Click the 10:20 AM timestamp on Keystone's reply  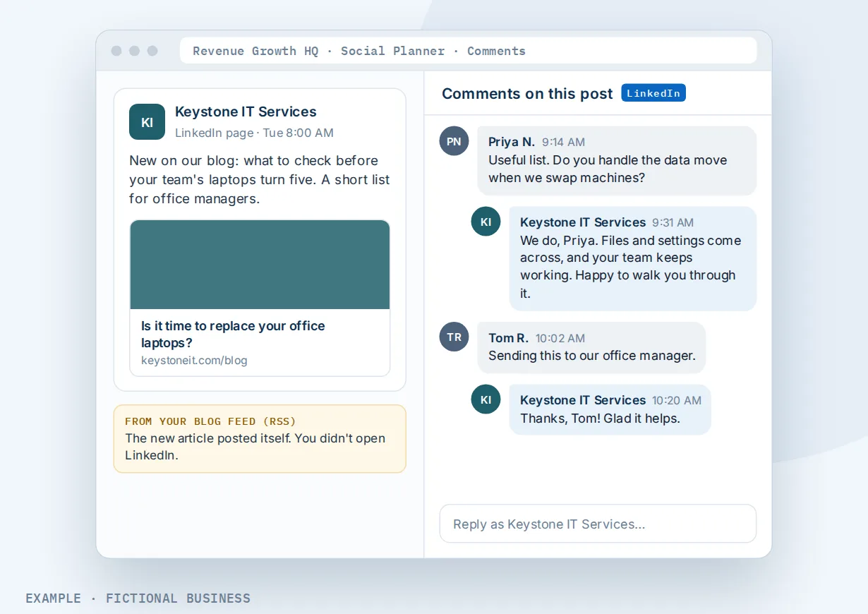[677, 400]
